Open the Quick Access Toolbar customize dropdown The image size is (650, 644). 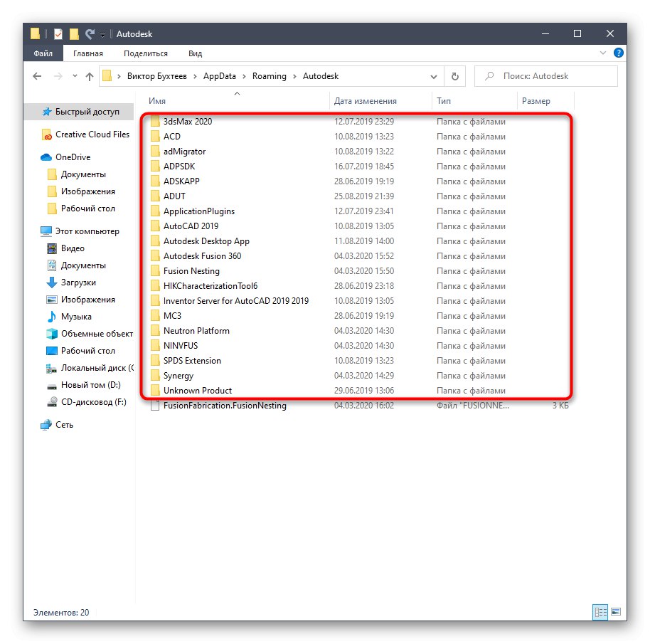tap(103, 35)
